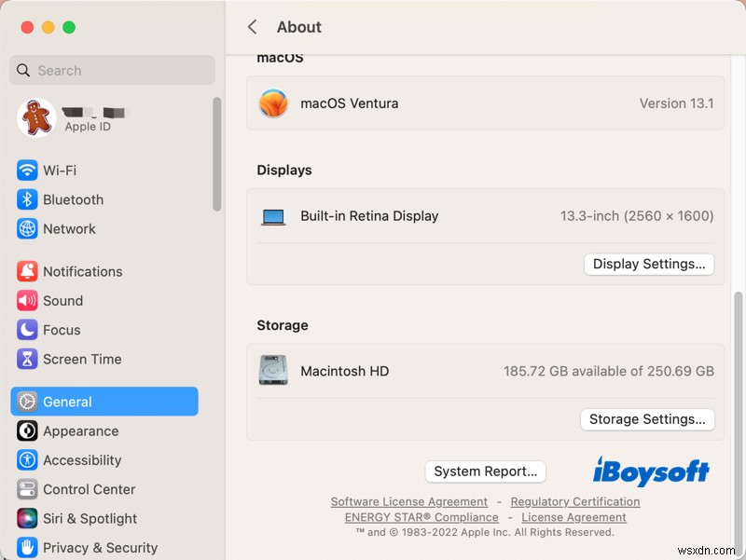Zoom the window with green button
Screen dimensions: 746x560
[x=69, y=27]
